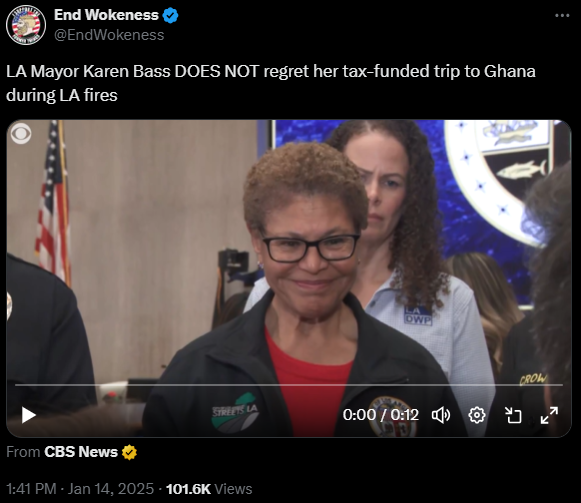Expand the video to fullscreen

point(549,415)
